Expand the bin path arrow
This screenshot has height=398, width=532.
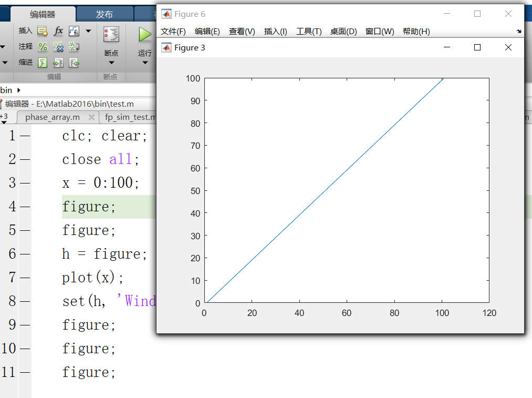pos(19,90)
